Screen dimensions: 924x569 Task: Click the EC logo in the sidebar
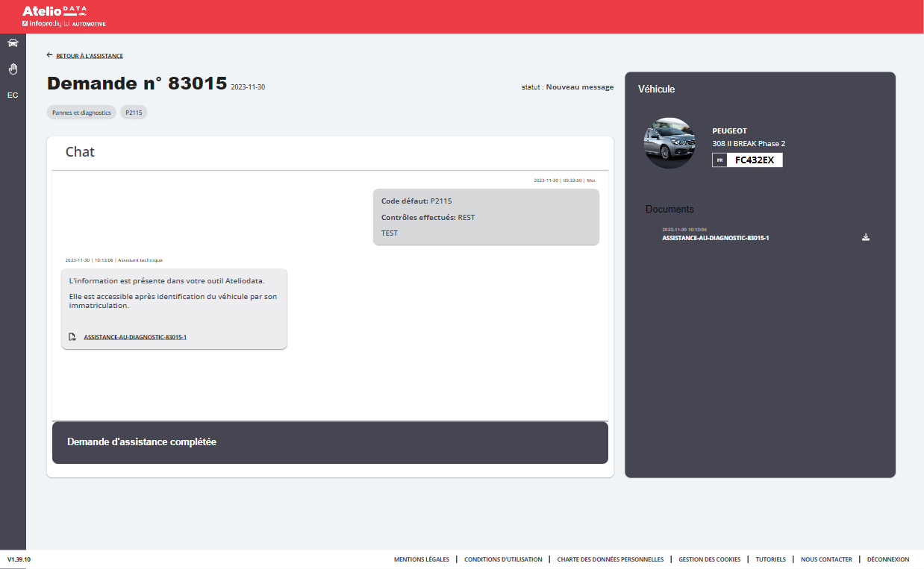(12, 95)
